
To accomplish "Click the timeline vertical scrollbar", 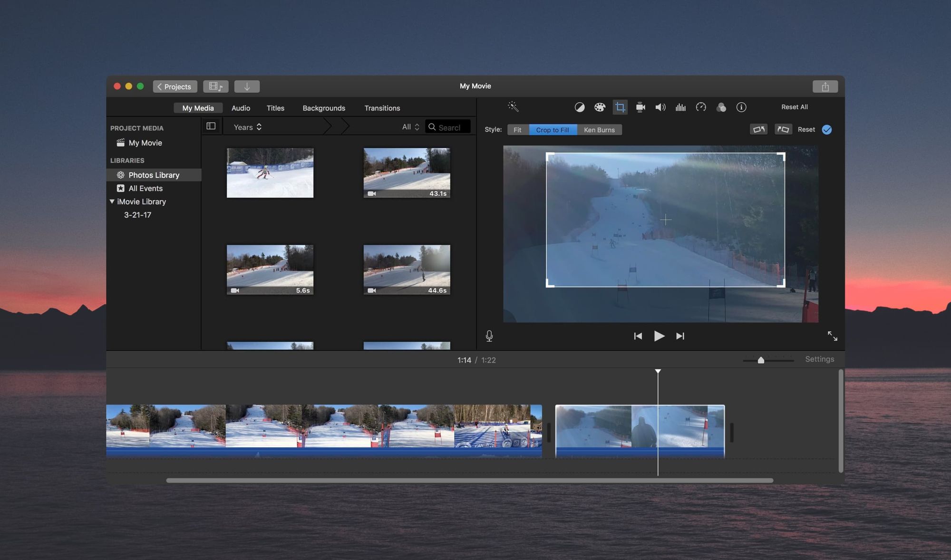I will pos(841,421).
